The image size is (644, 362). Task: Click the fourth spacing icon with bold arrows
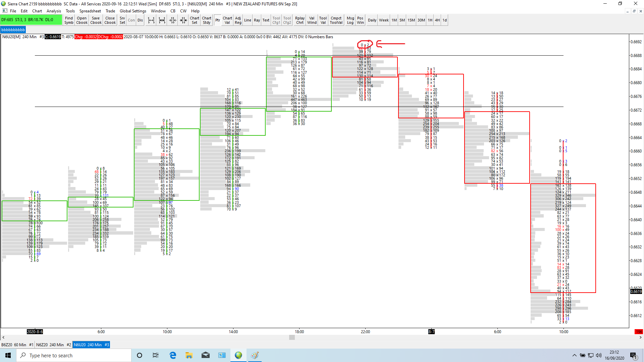[183, 20]
